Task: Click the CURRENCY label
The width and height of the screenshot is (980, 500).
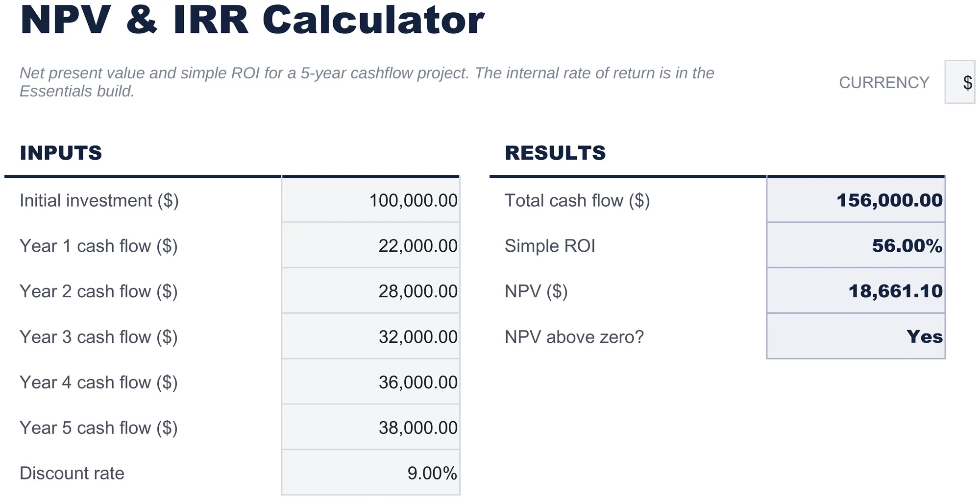Action: (884, 82)
